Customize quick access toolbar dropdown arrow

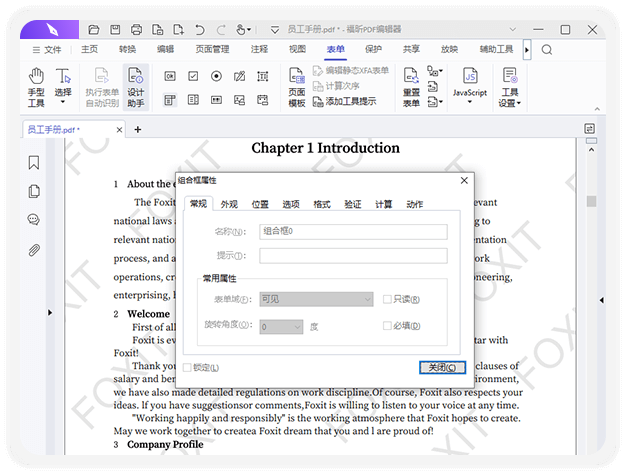[x=275, y=30]
